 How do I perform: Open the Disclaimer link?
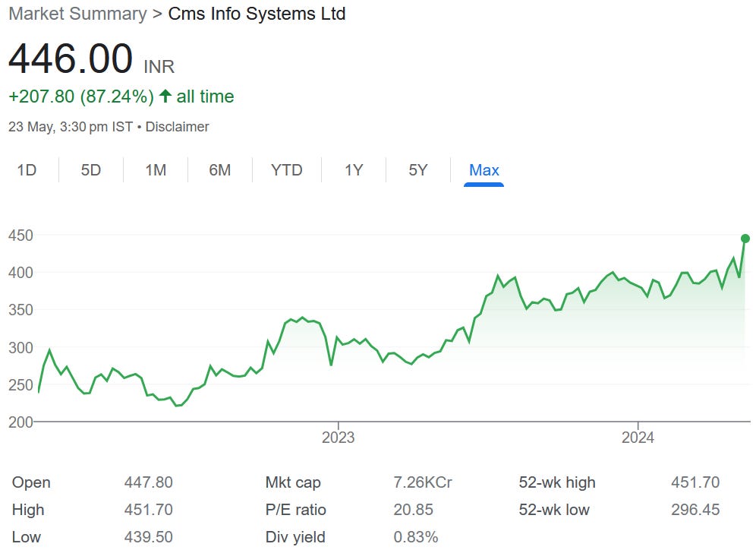[177, 127]
